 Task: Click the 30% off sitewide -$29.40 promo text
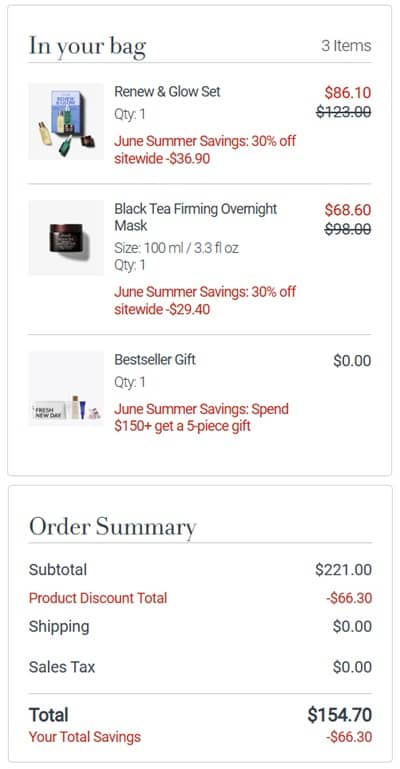tap(205, 301)
